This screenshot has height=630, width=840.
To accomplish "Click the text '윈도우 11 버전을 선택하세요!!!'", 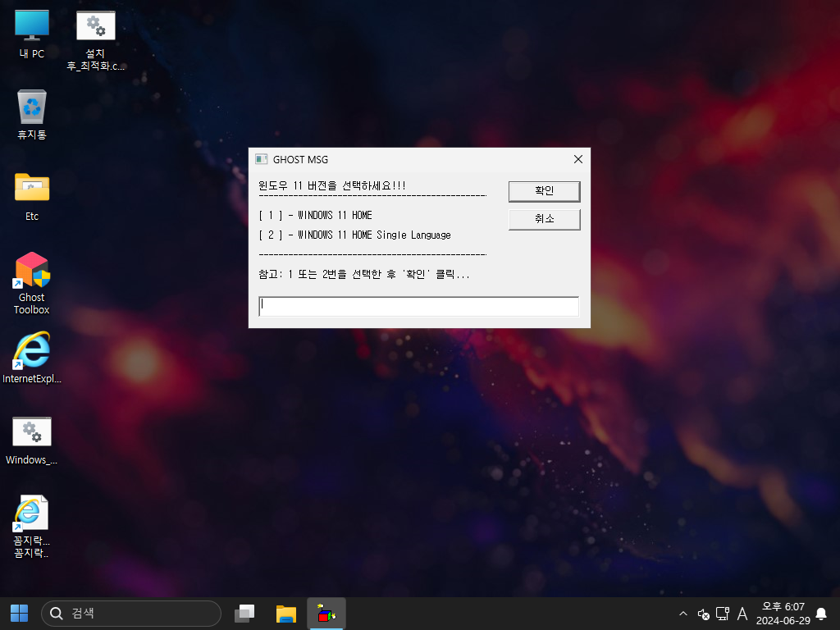I will click(332, 186).
